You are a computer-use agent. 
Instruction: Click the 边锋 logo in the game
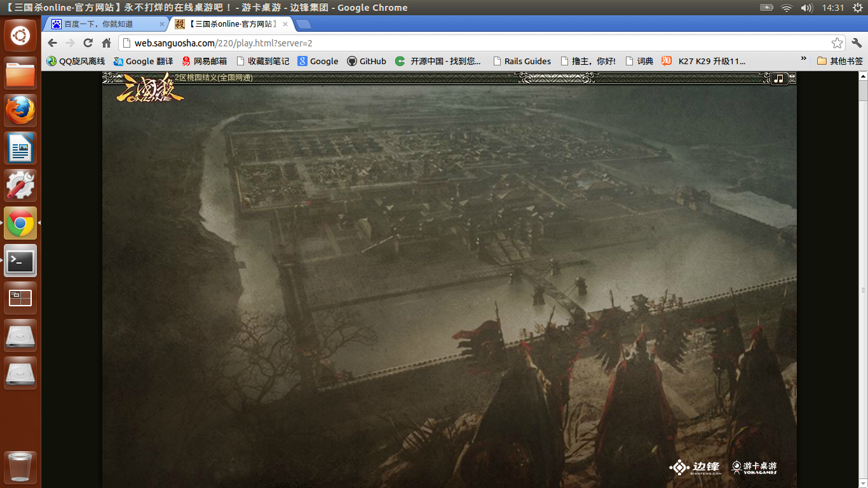point(695,467)
